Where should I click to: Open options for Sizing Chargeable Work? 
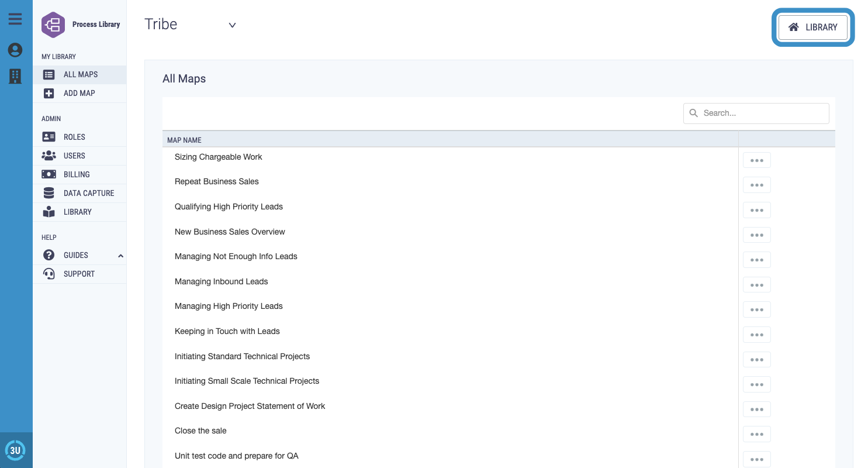point(757,160)
